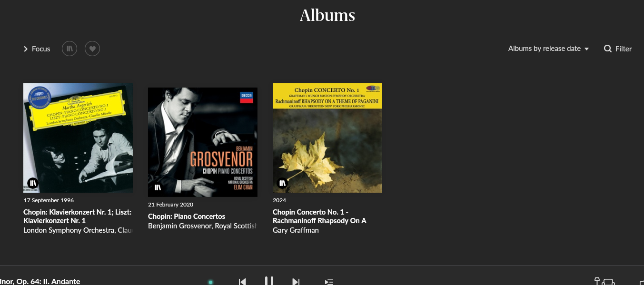
Task: Pause the current track
Action: coord(269,281)
